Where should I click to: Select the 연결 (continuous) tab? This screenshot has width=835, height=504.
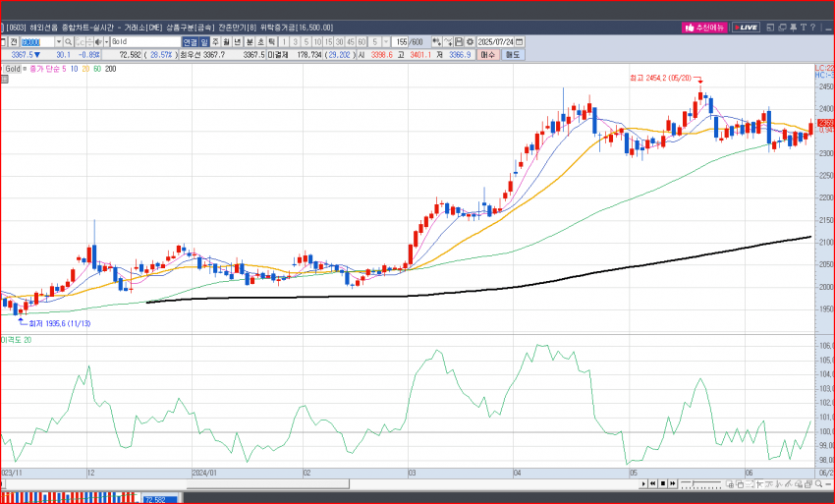coord(189,42)
